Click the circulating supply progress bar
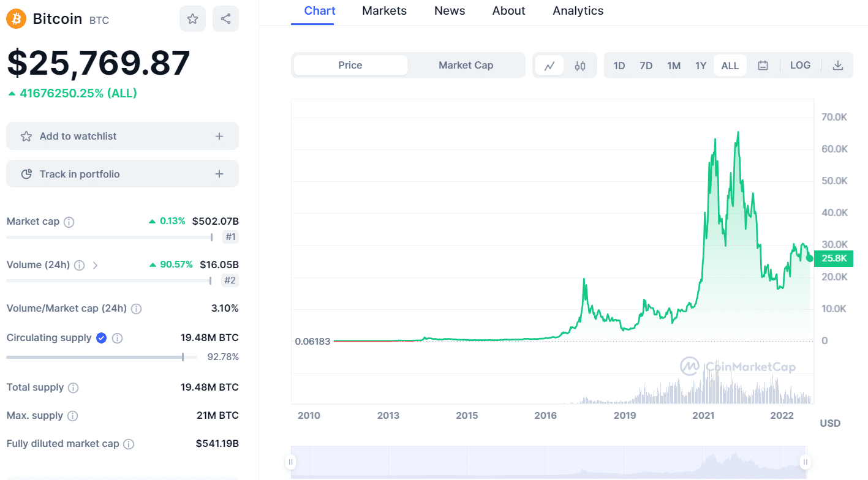This screenshot has width=868, height=480. click(102, 357)
